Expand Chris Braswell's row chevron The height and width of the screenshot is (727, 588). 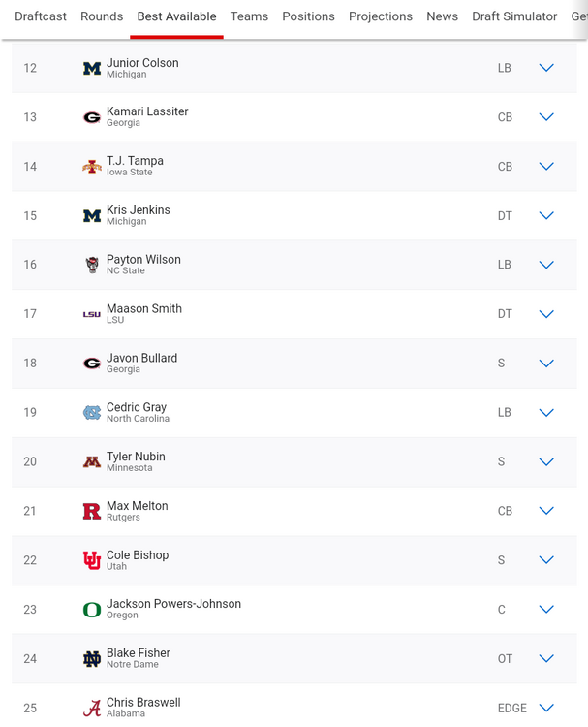coord(546,708)
